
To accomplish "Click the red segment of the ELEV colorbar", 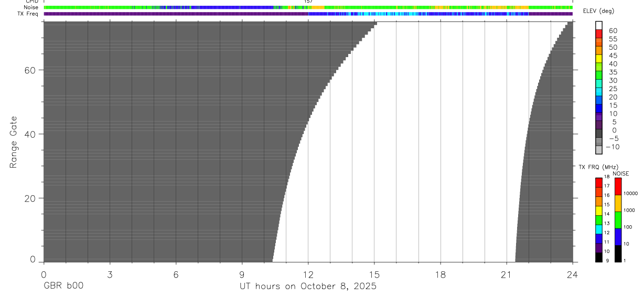I will [x=599, y=34].
